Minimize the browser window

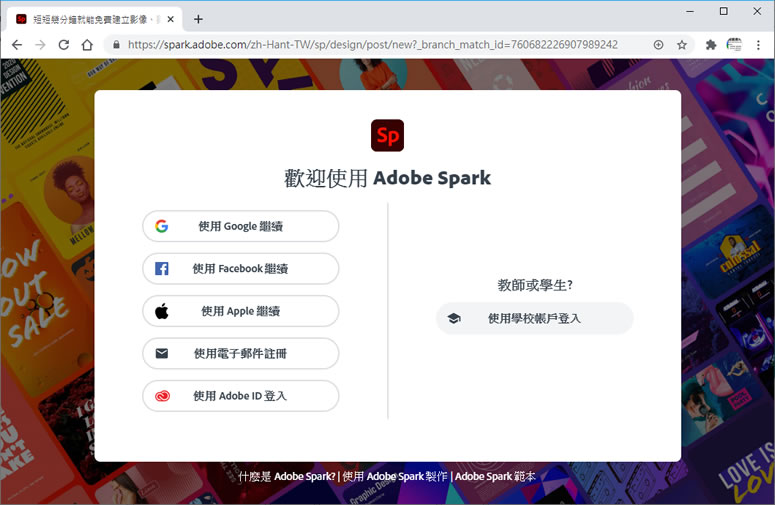pyautogui.click(x=690, y=11)
